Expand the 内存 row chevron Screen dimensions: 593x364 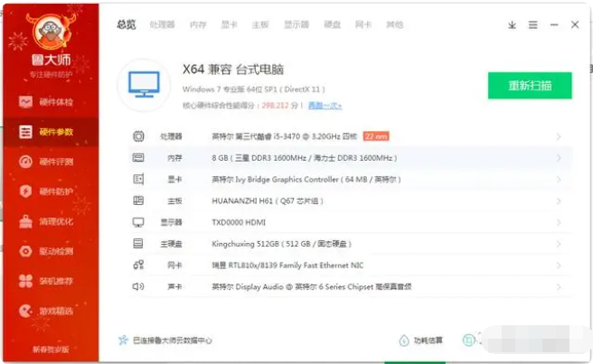point(559,158)
